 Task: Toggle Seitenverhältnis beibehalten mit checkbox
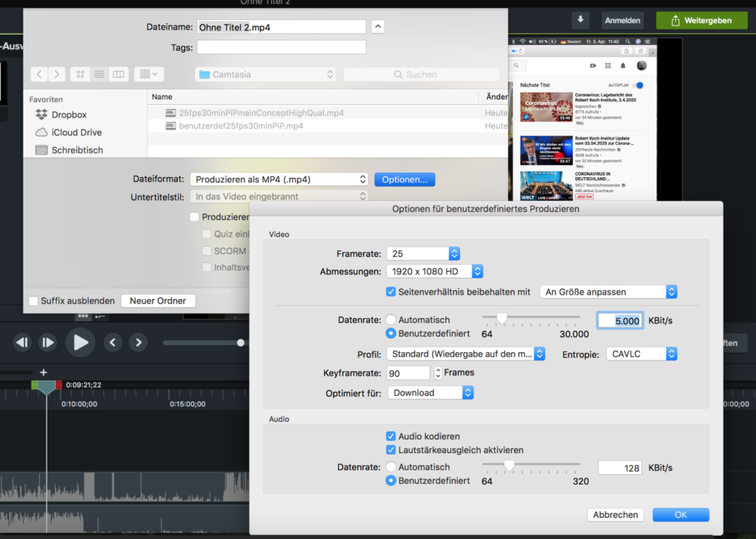pos(391,292)
